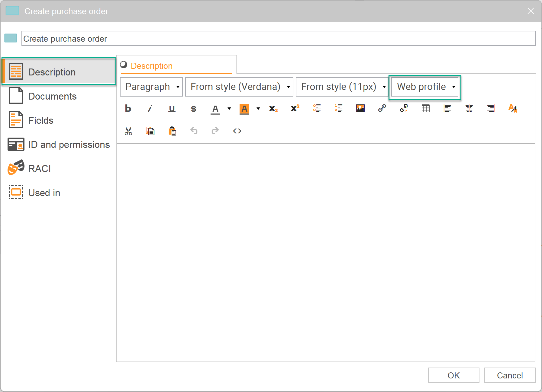Open the highlight color dropdown arrow
Image resolution: width=542 pixels, height=392 pixels.
click(258, 109)
